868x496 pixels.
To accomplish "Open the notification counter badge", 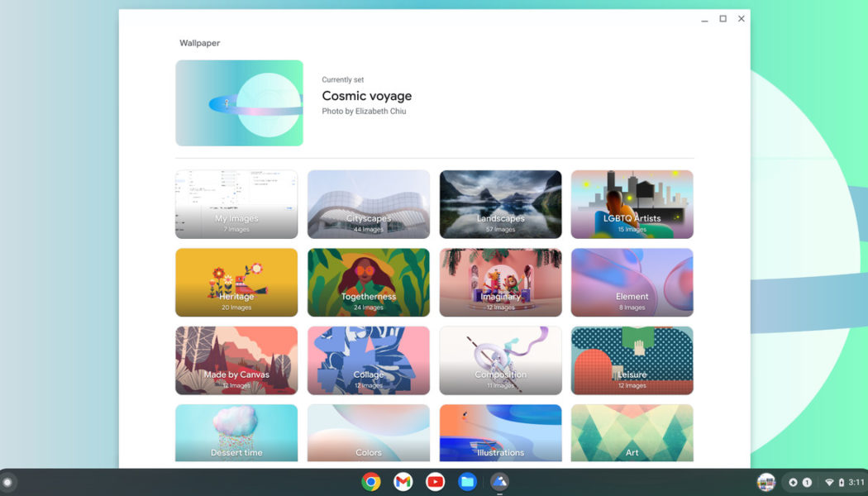I will pos(807,482).
